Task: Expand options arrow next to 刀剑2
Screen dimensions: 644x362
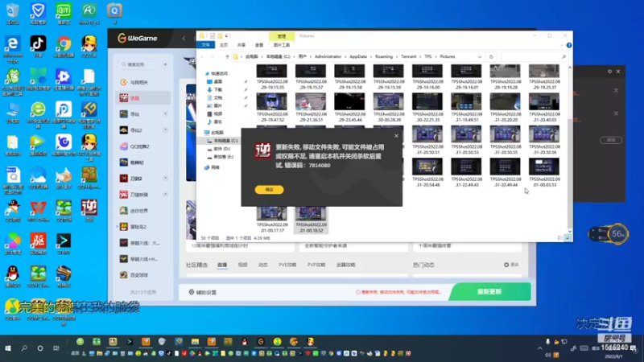Action: point(165,178)
